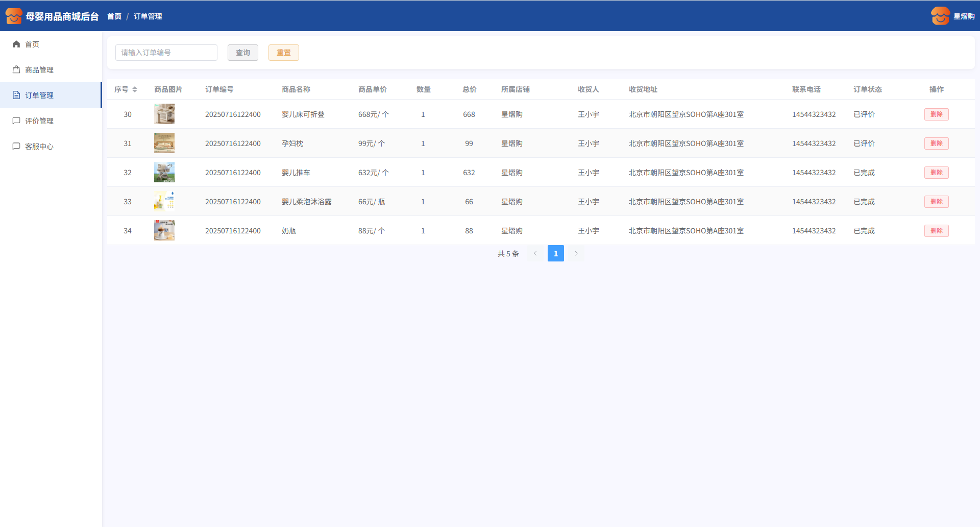Viewport: 980px width, 527px height.
Task: Open 商品管理 menu item
Action: coord(39,70)
